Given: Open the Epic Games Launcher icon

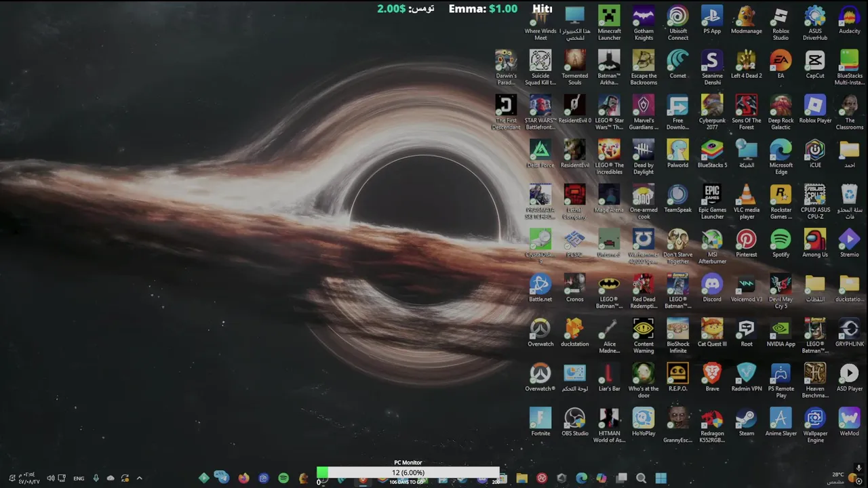Looking at the screenshot, I should tap(712, 202).
